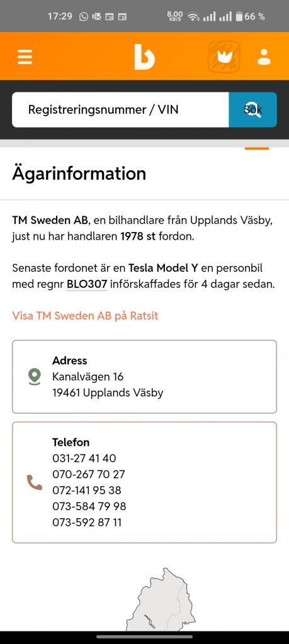Call the number 070-267 70 27

89,474
